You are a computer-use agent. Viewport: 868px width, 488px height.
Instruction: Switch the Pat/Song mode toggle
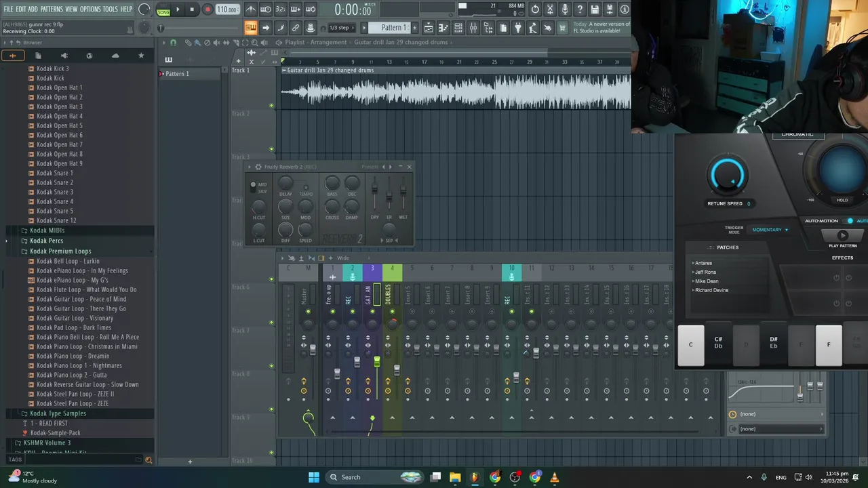[163, 9]
